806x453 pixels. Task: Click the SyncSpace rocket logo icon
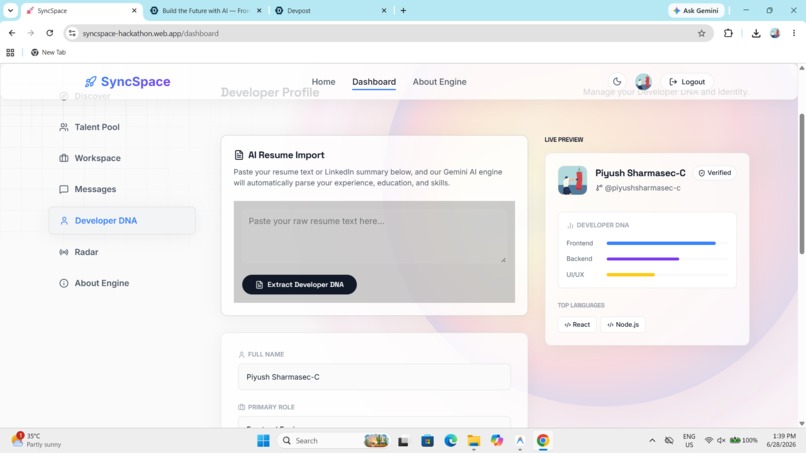pyautogui.click(x=90, y=82)
